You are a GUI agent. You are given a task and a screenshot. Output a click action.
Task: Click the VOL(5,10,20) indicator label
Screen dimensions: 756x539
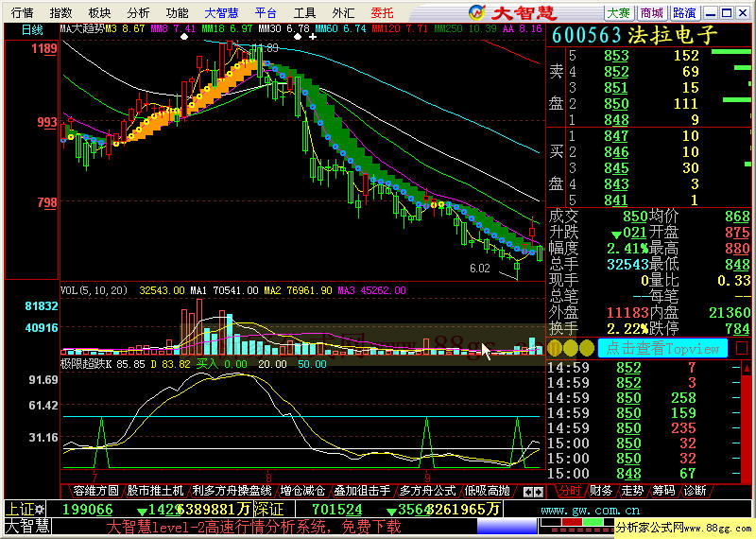click(94, 290)
